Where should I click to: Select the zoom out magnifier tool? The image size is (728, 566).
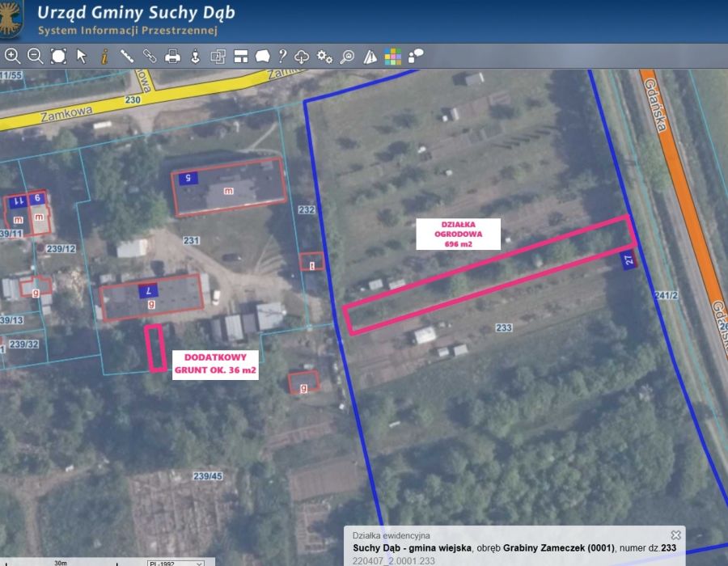click(35, 56)
